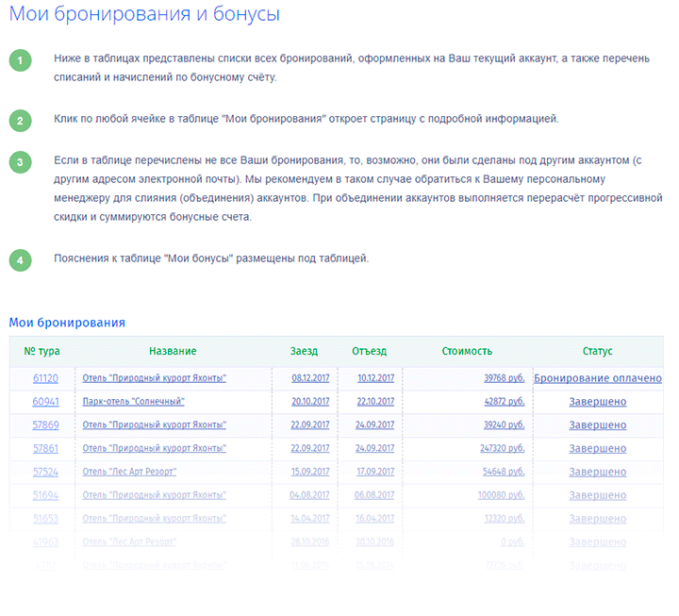Viewport: 679px width, 616px height.
Task: Click the '№ тура' column header
Action: (42, 351)
